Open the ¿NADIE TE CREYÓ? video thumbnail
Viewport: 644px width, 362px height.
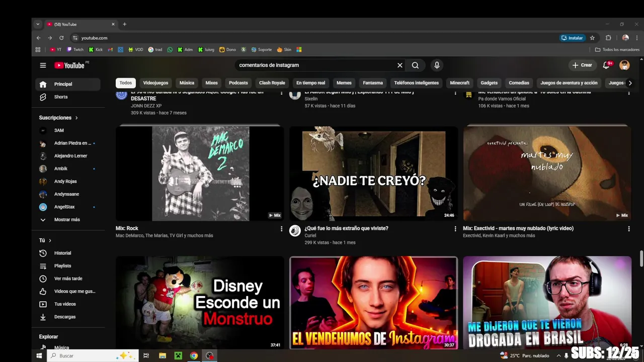(x=373, y=173)
